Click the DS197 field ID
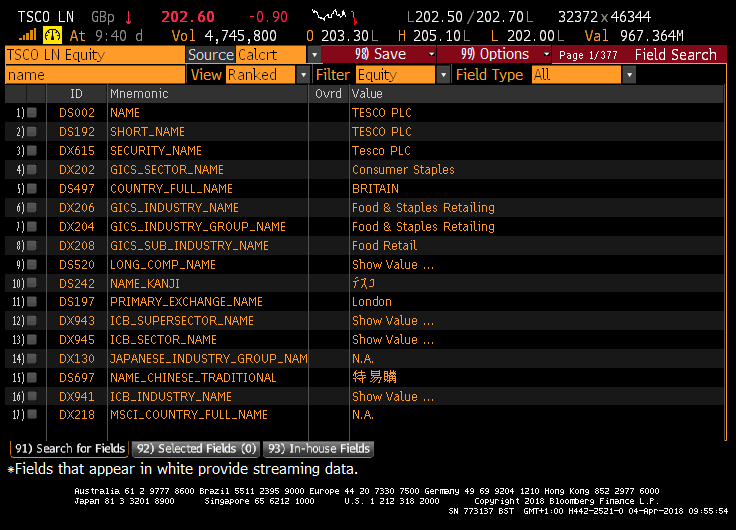The width and height of the screenshot is (736, 530). (x=77, y=302)
